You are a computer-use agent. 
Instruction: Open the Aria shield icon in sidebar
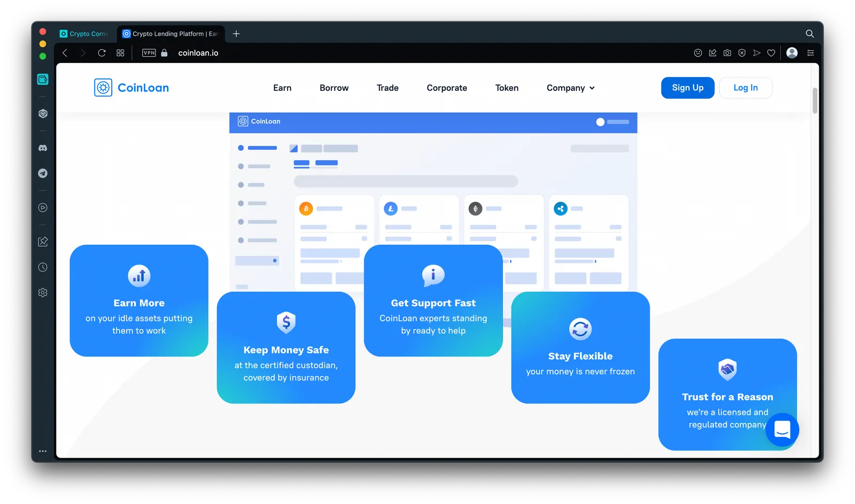(x=43, y=114)
